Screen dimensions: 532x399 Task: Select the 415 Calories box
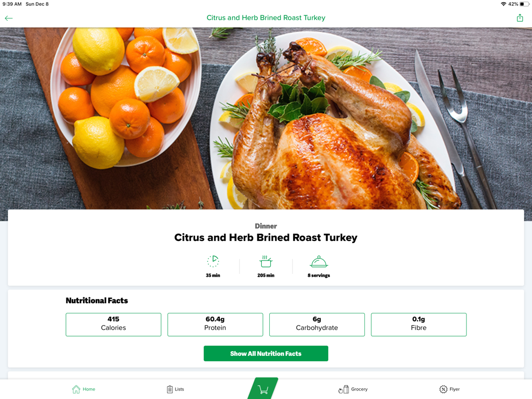coord(113,325)
